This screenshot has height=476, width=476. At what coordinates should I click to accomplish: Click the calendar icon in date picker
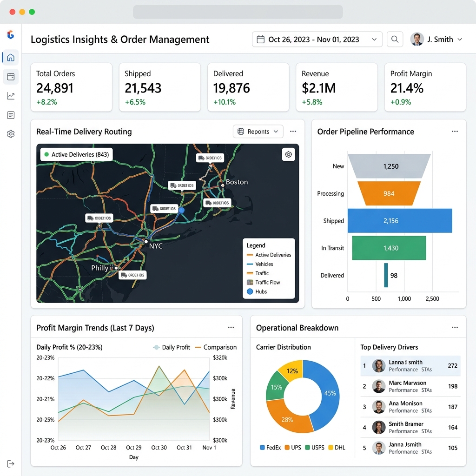(260, 40)
